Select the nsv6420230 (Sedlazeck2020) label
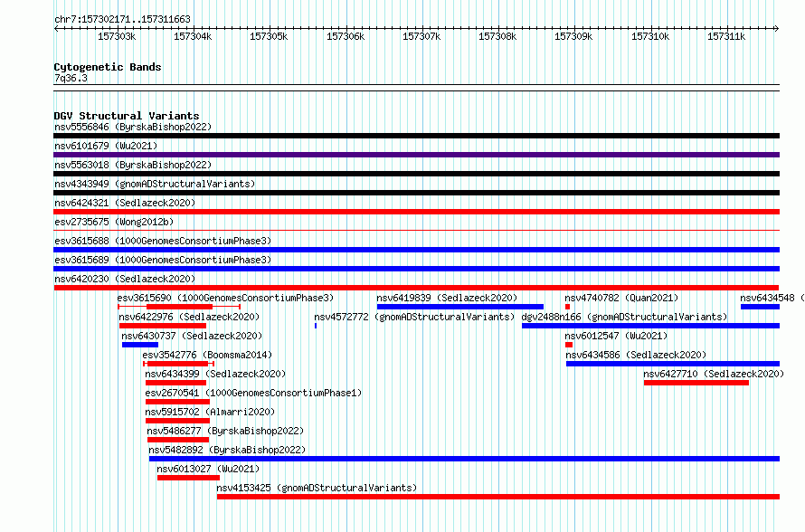The height and width of the screenshot is (532, 805). pos(125,279)
